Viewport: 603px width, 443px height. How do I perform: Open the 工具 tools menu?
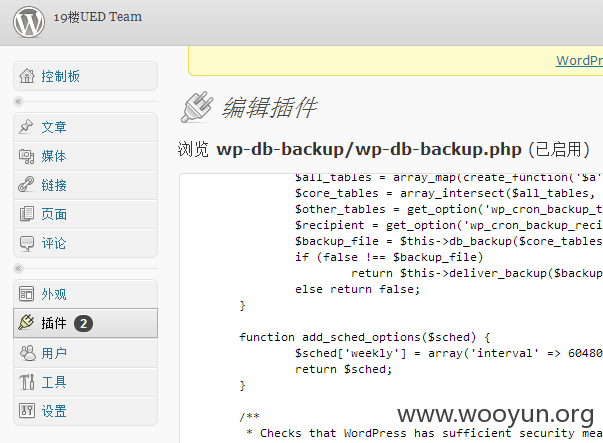pos(85,382)
